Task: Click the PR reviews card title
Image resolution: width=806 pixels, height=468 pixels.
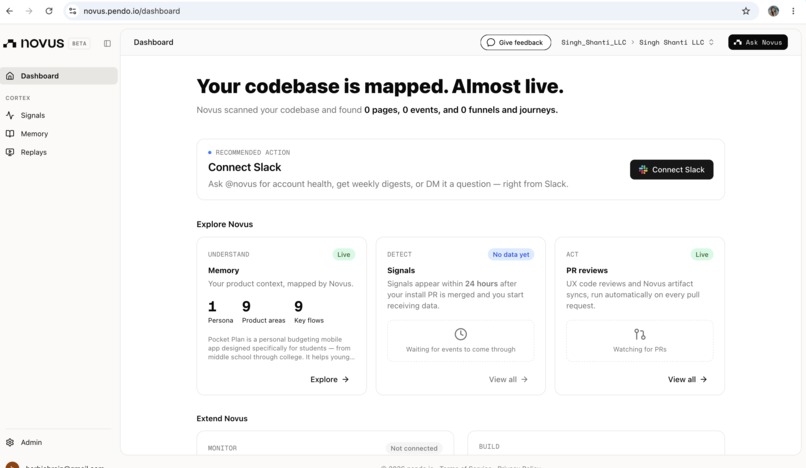Action: [587, 271]
